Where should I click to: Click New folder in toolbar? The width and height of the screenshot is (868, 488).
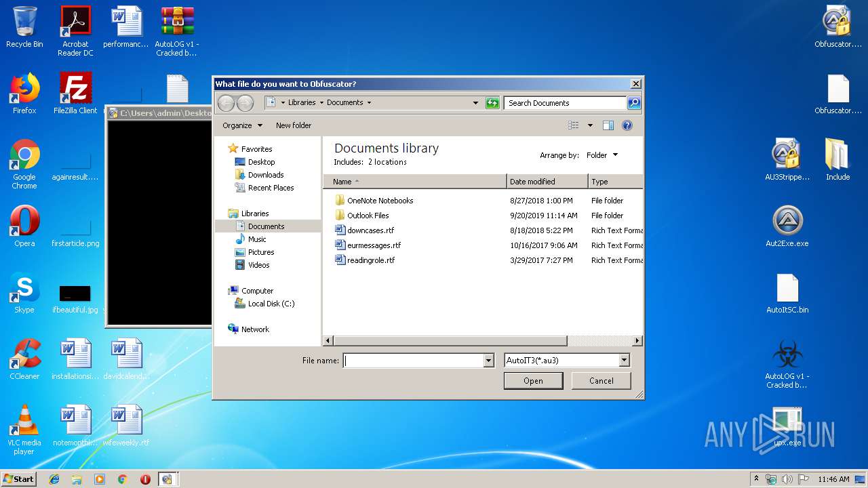coord(294,125)
